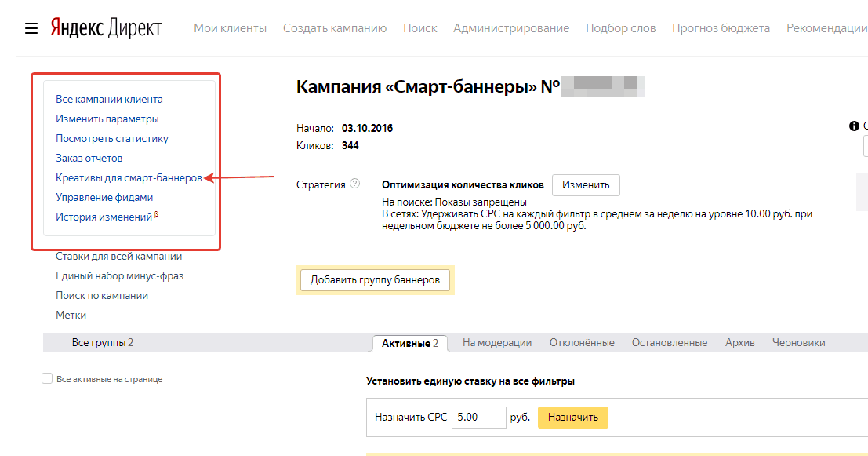This screenshot has height=456, width=868.
Task: Select the 'Архив' tab
Action: pos(739,343)
